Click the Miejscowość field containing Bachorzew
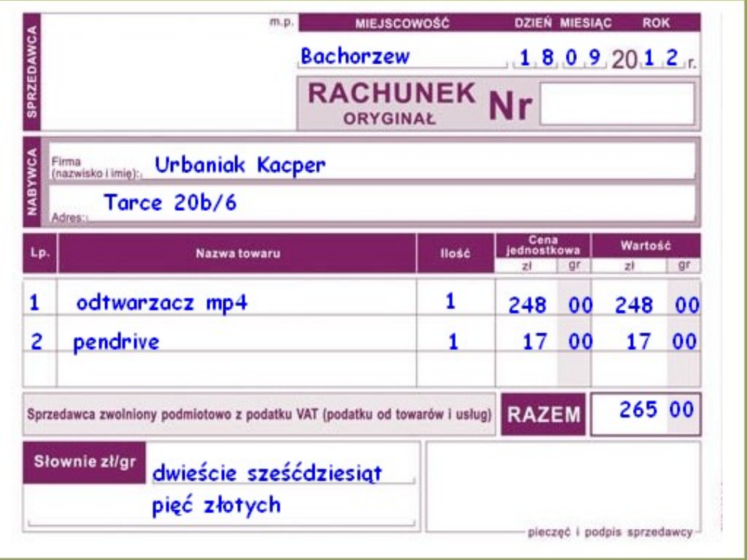Screen dimensions: 747x560 (x=401, y=57)
